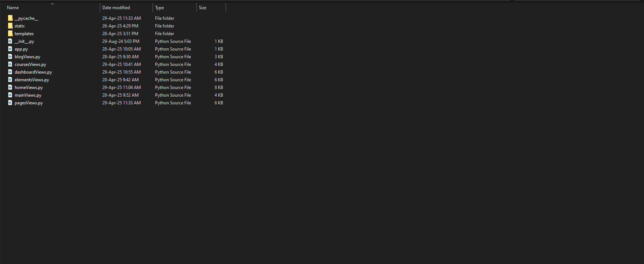This screenshot has height=264, width=644.
Task: Toggle sort direction arrow above Name
Action: coord(52,4)
